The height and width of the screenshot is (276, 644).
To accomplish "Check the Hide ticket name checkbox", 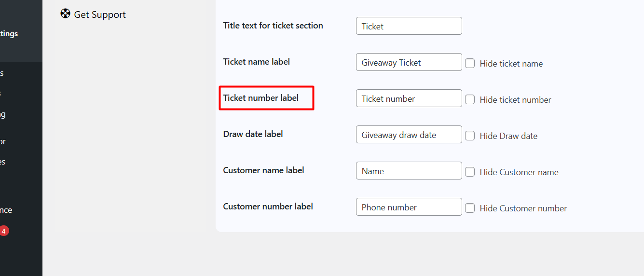I will (470, 63).
